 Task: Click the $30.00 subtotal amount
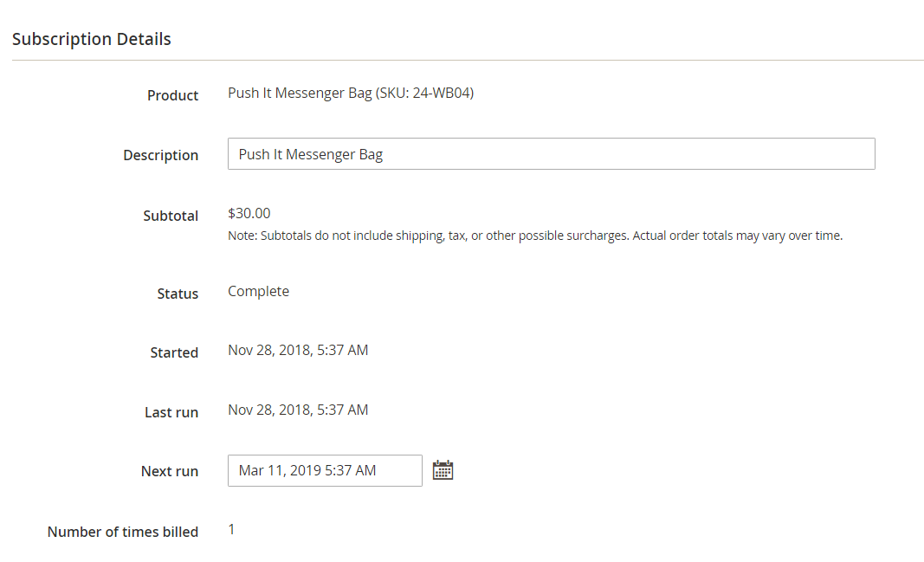coord(249,213)
